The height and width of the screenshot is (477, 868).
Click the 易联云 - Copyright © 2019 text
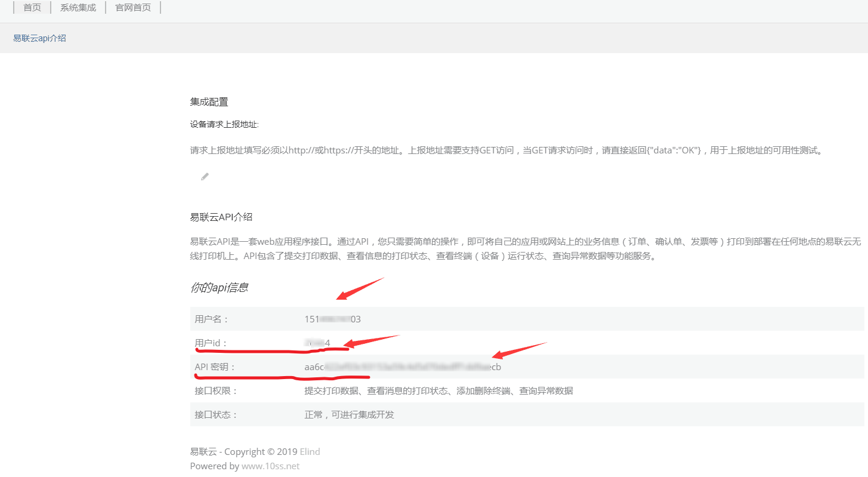243,451
